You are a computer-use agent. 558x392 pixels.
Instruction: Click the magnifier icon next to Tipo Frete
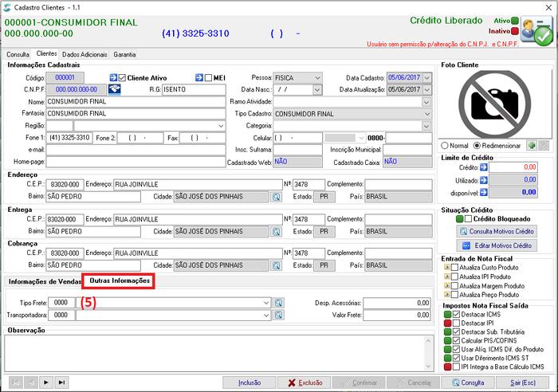278,303
